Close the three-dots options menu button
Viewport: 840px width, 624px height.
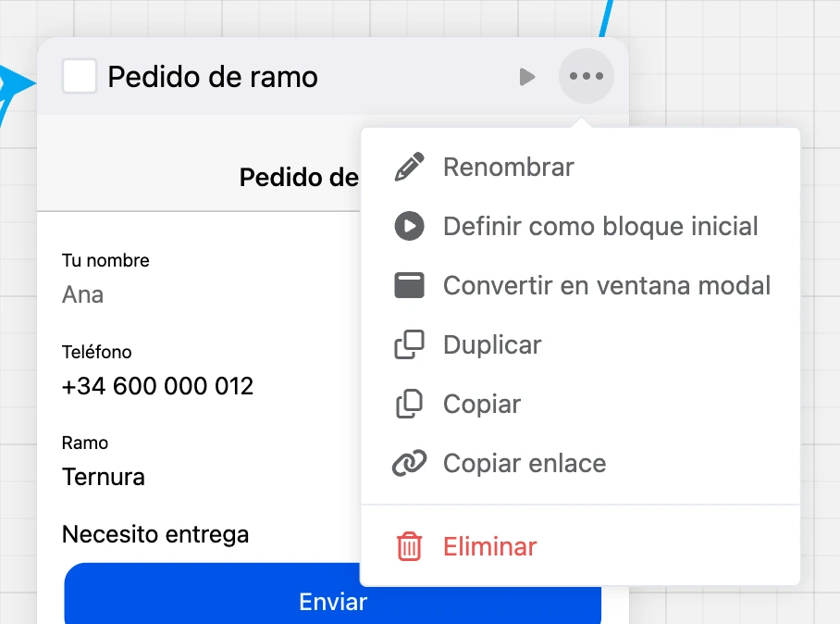(587, 76)
